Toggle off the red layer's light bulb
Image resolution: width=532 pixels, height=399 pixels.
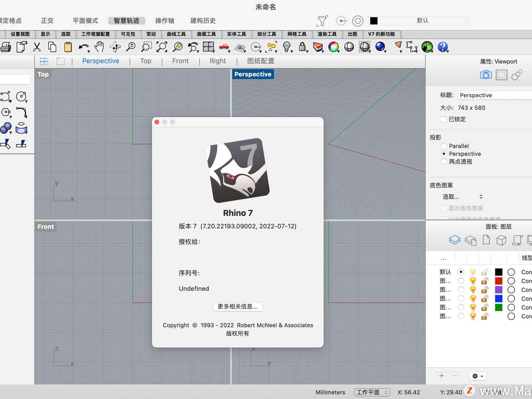pyautogui.click(x=473, y=281)
